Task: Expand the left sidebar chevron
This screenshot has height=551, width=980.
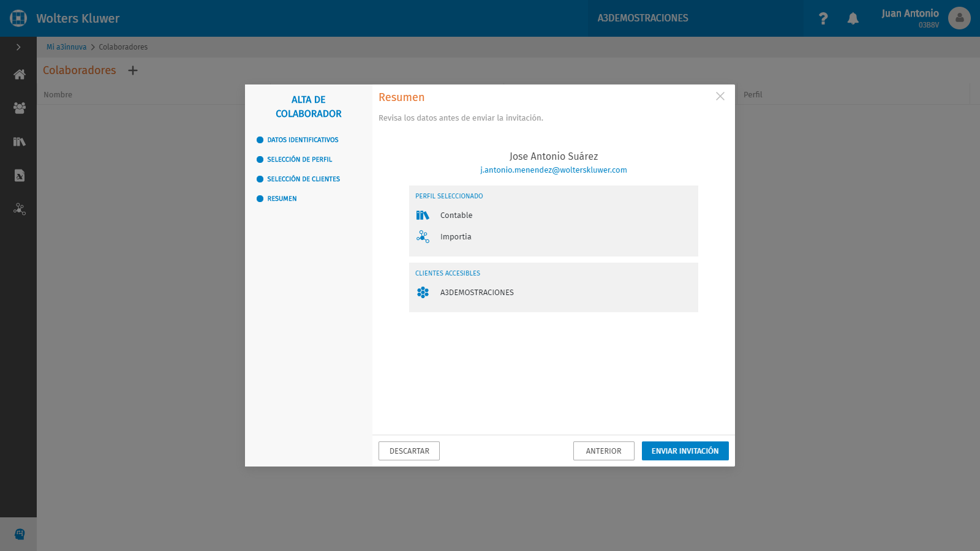Action: pyautogui.click(x=18, y=47)
